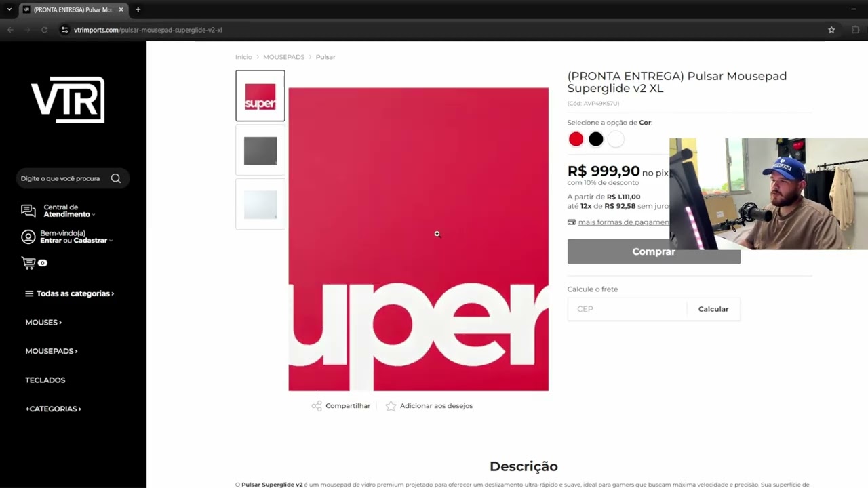Image resolution: width=868 pixels, height=488 pixels.
Task: Go to MOUSEPADS breadcrumb
Action: pos(283,57)
